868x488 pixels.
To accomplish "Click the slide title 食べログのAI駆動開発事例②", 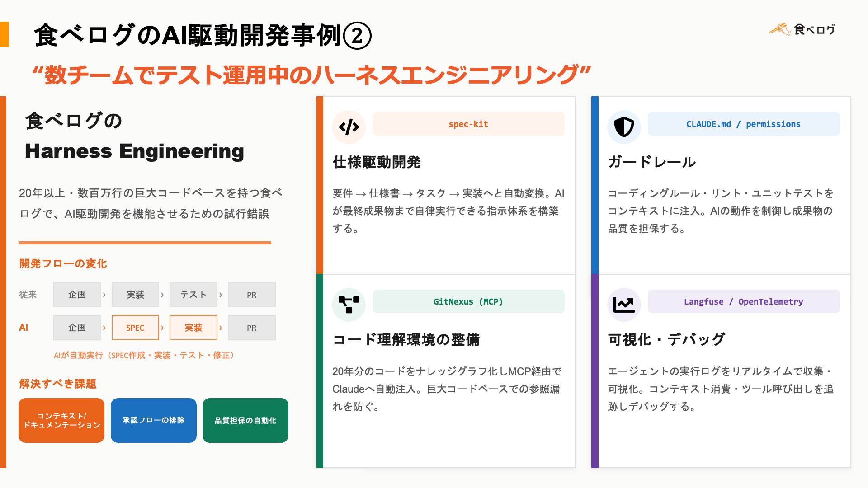I will pos(203,35).
